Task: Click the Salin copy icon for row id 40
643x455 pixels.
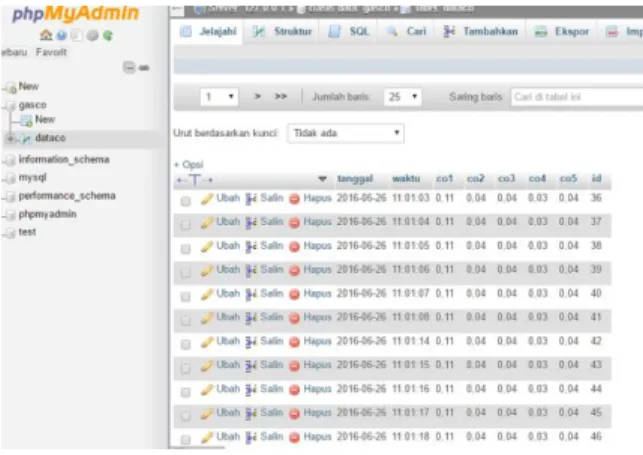Action: [x=251, y=294]
